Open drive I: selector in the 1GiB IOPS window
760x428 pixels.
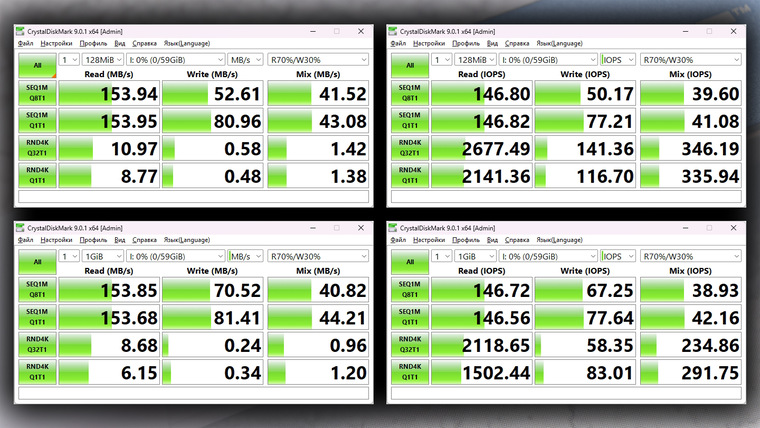tap(548, 256)
